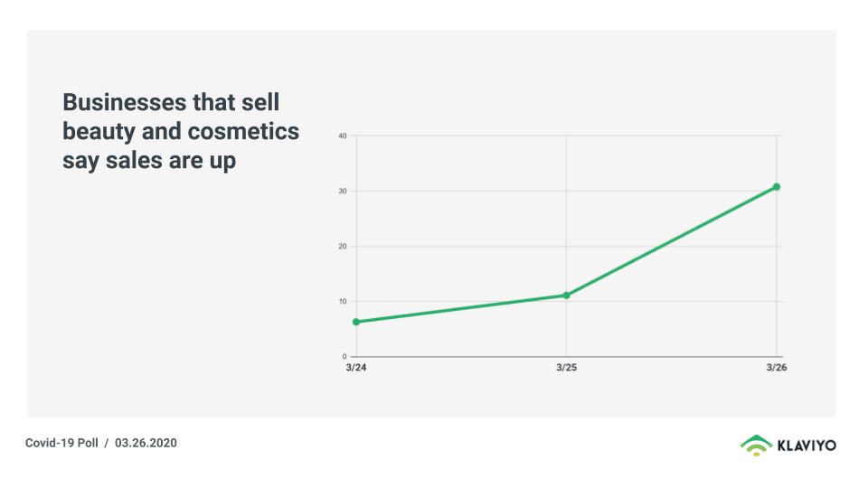Click the 10 y-axis label

pos(343,301)
